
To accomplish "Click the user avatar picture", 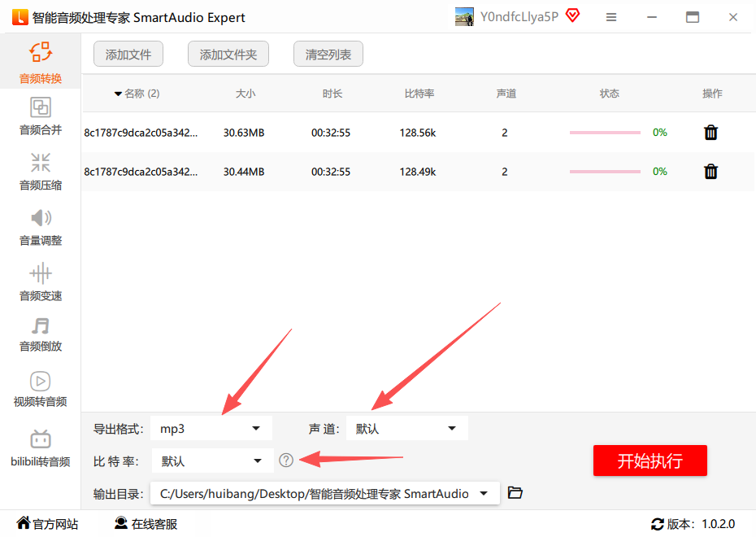I will 464,17.
